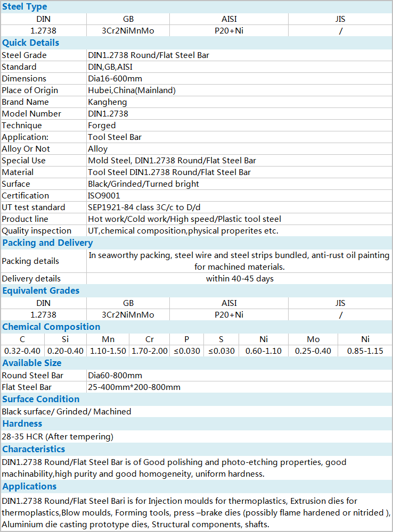The width and height of the screenshot is (393, 532).
Task: Select the Dia16-600mm dimensions value
Action: [x=115, y=79]
